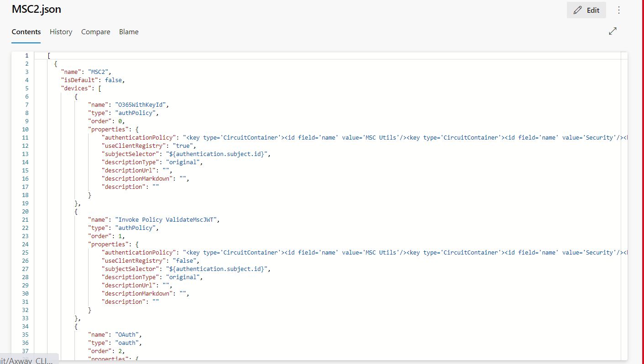This screenshot has height=364, width=644.
Task: Open the Compare tab
Action: [x=95, y=31]
